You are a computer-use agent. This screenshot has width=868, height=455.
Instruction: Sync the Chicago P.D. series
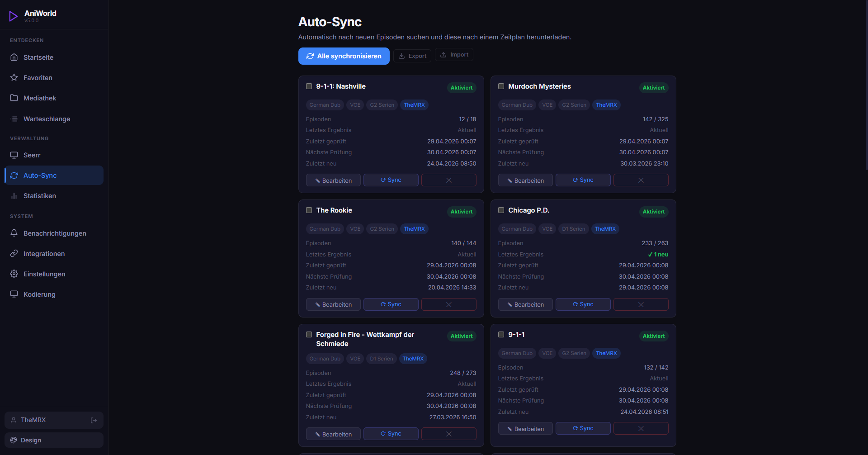pos(583,304)
